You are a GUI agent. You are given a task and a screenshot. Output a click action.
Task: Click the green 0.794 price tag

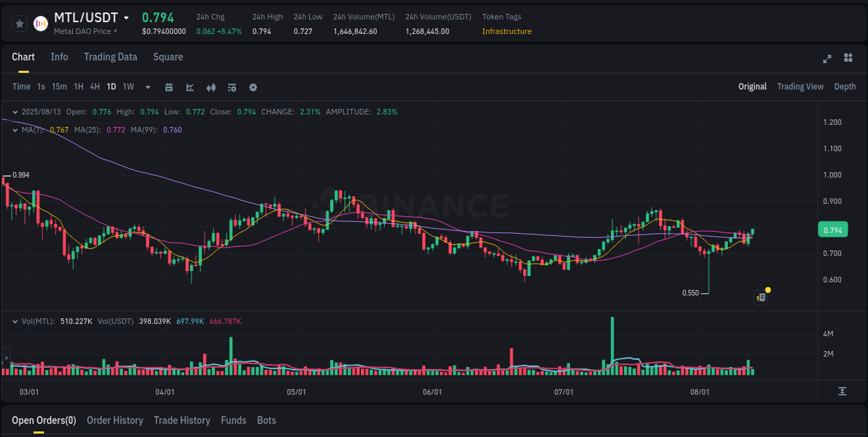[833, 229]
